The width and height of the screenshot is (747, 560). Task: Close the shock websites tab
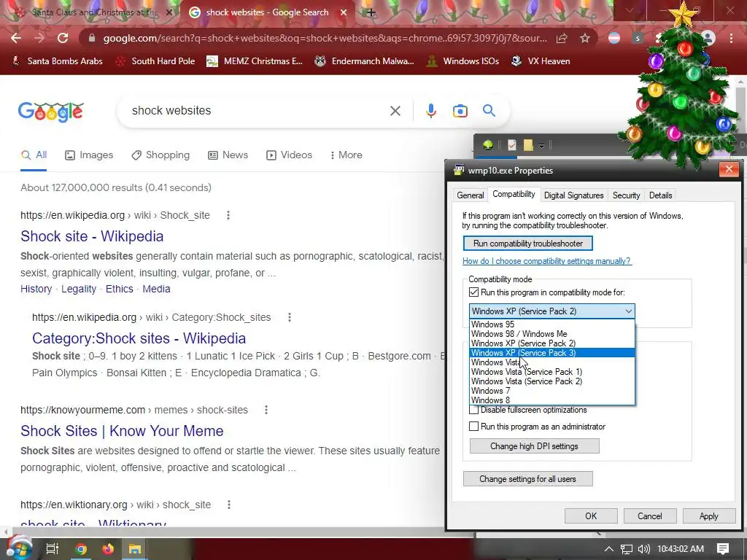pos(344,12)
